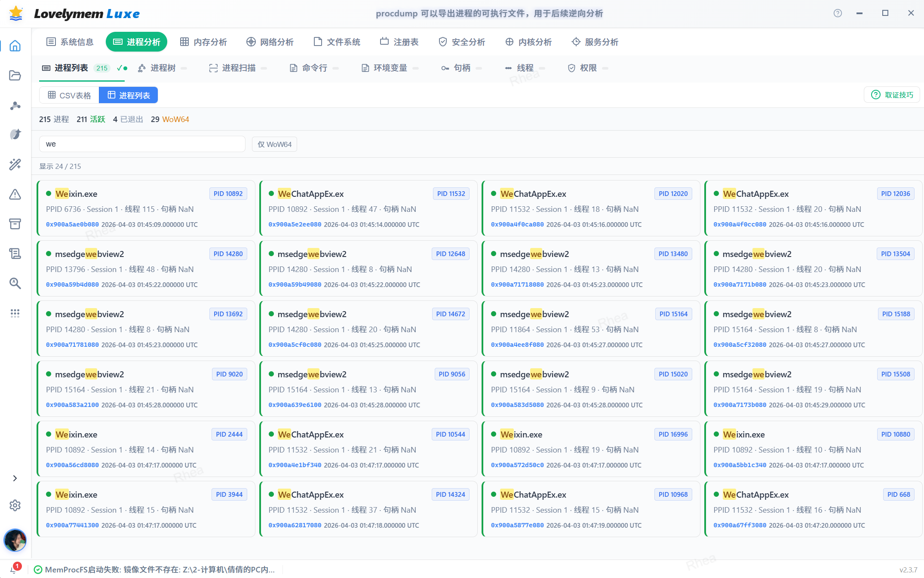Click address 0x900a639e6100

coord(295,405)
